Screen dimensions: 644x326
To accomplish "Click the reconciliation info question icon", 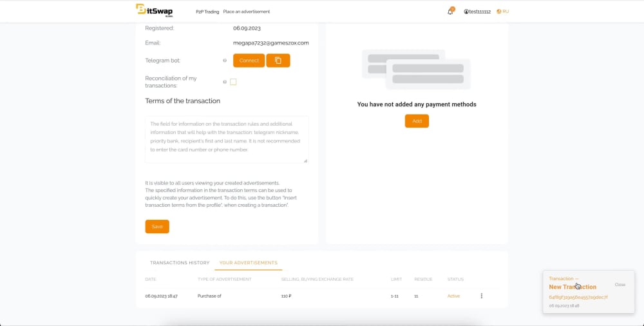I will [x=225, y=82].
